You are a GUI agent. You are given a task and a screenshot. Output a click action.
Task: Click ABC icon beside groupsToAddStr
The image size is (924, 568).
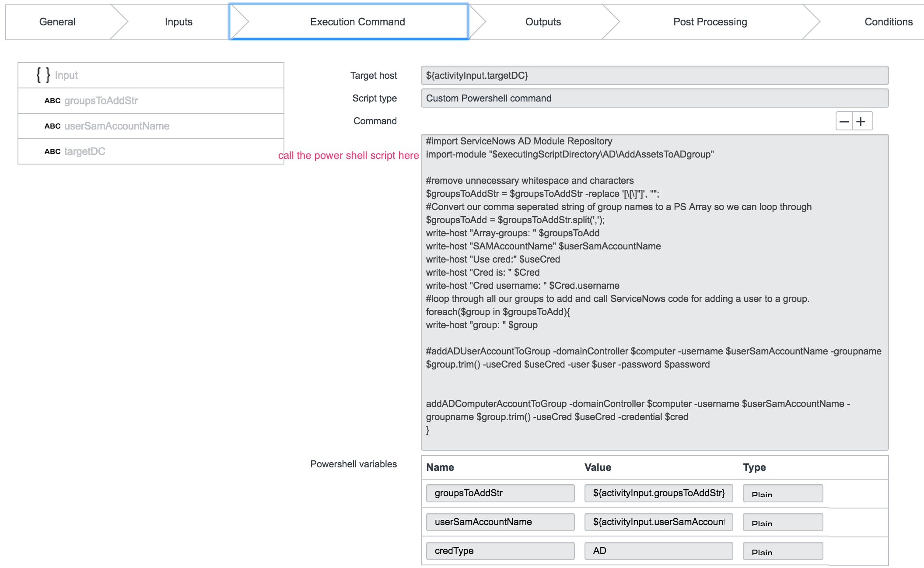click(52, 101)
